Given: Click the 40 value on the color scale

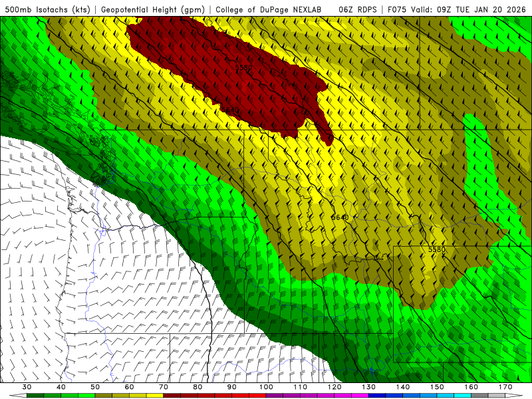Looking at the screenshot, I should point(61,387).
